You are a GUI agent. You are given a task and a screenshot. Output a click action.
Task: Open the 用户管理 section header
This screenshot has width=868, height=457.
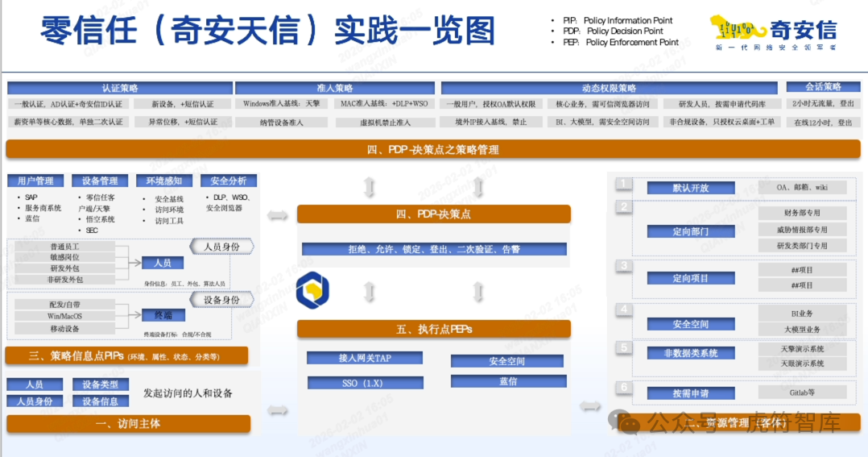36,181
